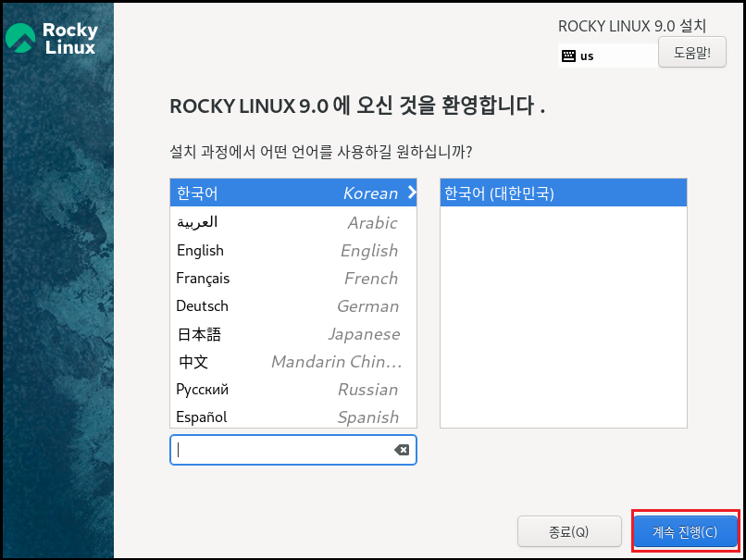Click the ROCKY LINUX 9.0 설치 title text

click(x=632, y=26)
